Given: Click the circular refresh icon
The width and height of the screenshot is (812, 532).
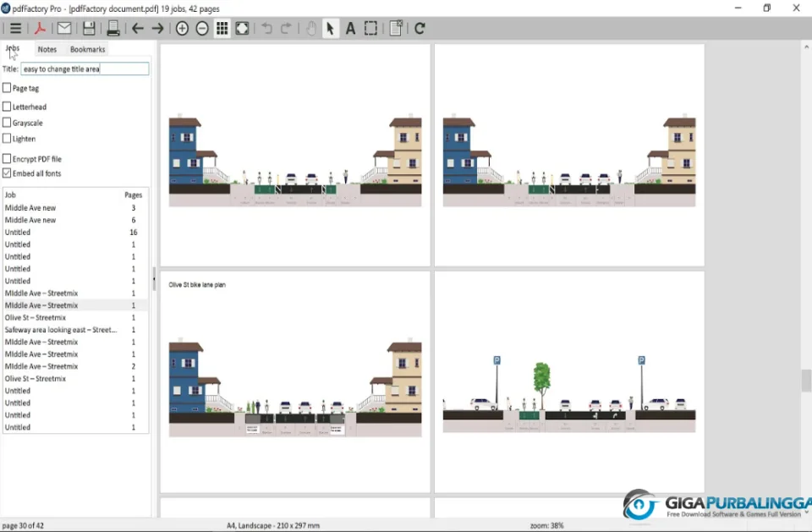Looking at the screenshot, I should 420,29.
